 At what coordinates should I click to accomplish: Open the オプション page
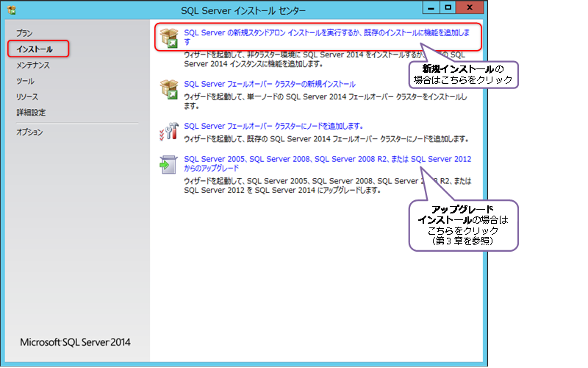(29, 132)
